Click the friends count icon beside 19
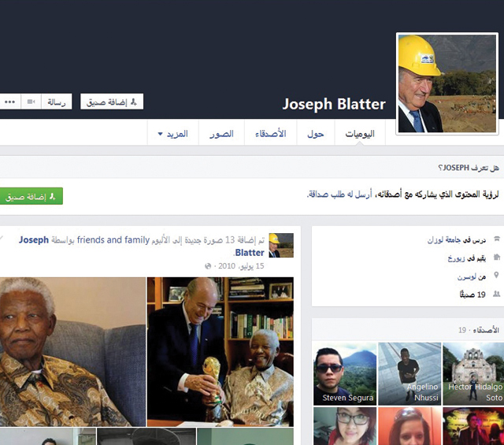Image resolution: width=504 pixels, height=445 pixels. click(496, 294)
